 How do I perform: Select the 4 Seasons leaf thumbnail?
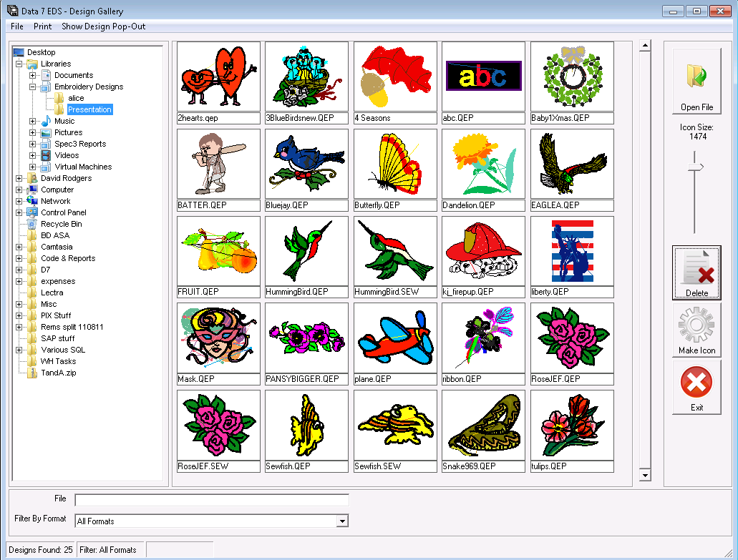coord(395,77)
